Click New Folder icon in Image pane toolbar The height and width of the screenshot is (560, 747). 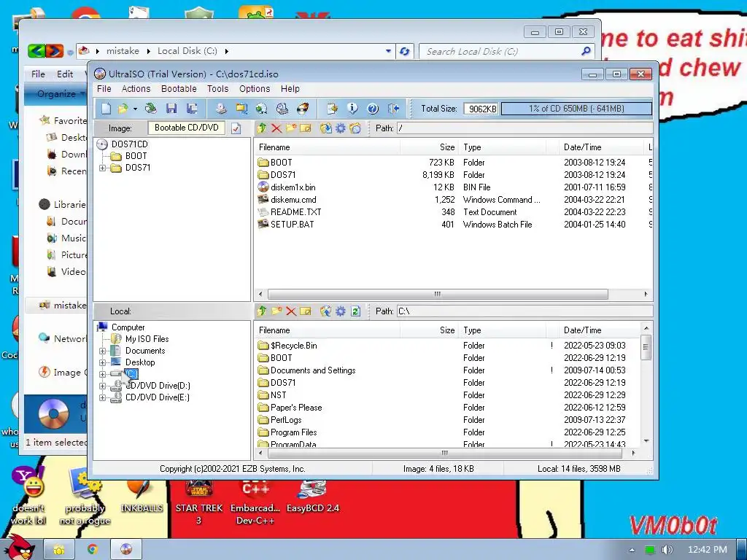[290, 128]
